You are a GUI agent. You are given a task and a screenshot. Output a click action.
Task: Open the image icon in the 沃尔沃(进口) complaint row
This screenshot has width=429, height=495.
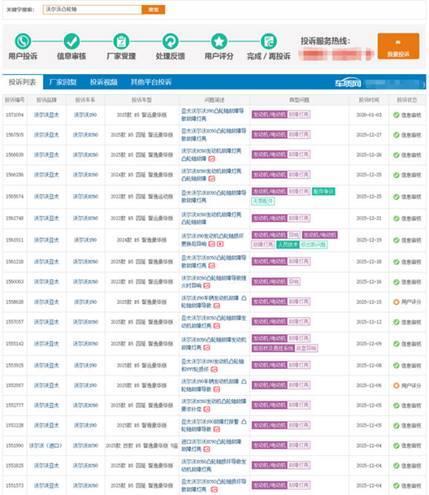[x=207, y=449]
